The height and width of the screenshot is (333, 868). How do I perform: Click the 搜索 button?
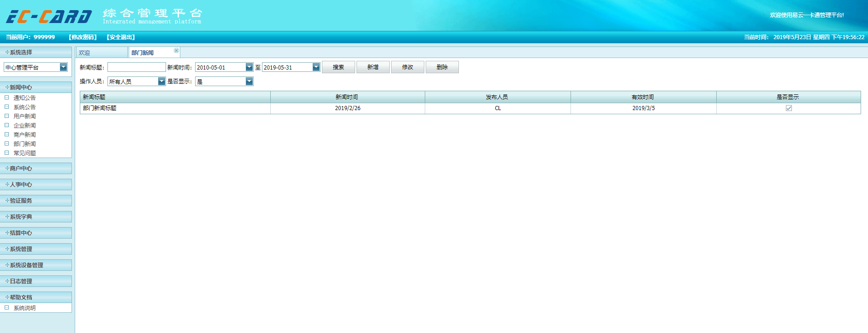[x=339, y=67]
